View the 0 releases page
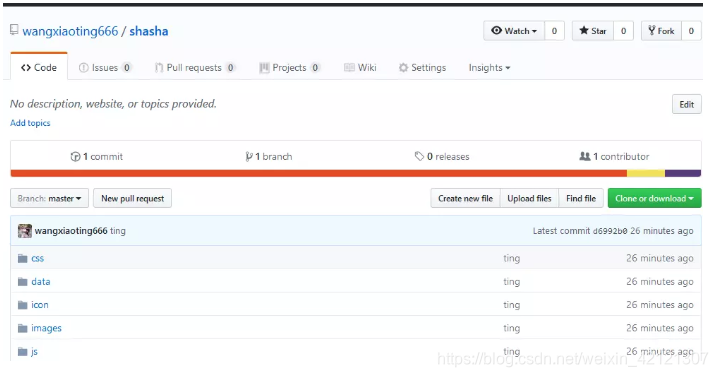Screen dimensions: 718x377 pyautogui.click(x=442, y=157)
